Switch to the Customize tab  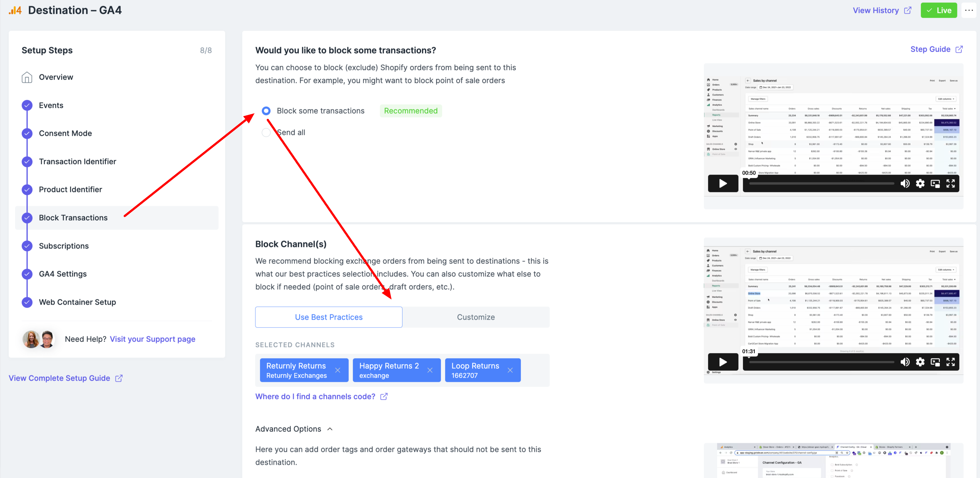[x=475, y=317]
